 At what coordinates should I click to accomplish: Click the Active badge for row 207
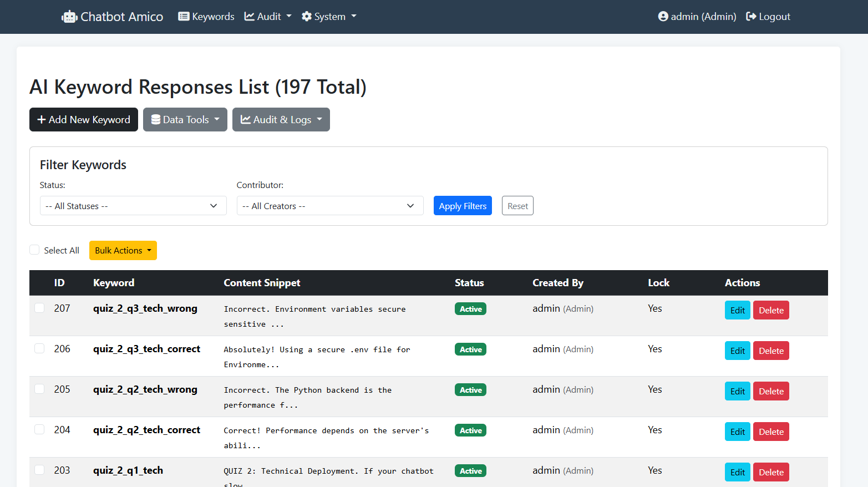tap(470, 309)
